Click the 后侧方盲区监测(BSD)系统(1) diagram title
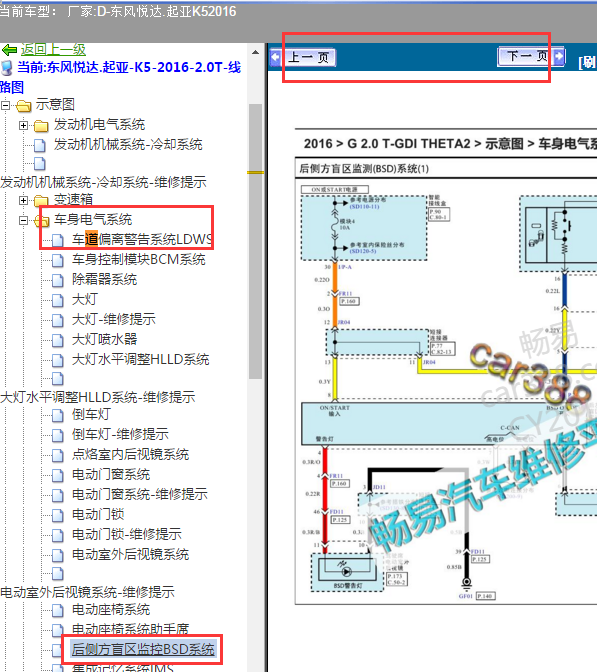This screenshot has width=597, height=672. coord(364,168)
